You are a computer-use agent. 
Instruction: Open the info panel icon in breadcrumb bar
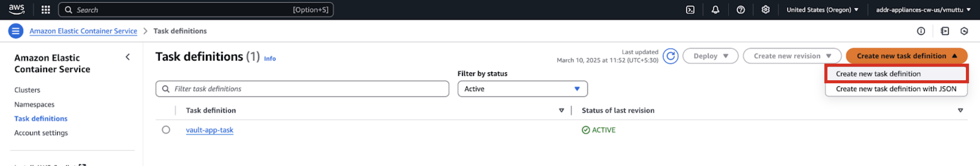(921, 31)
